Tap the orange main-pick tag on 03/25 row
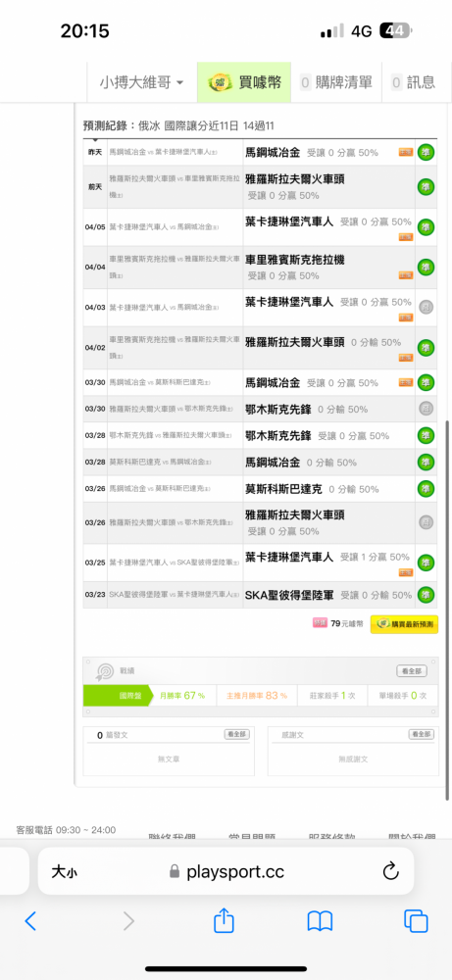The width and height of the screenshot is (452, 980). pos(406,572)
